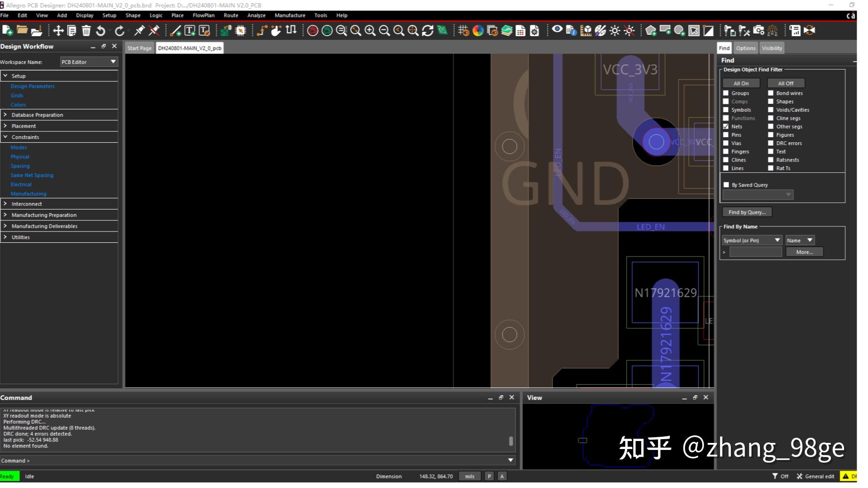The image size is (868, 488).
Task: Open the Route menu
Action: click(231, 15)
